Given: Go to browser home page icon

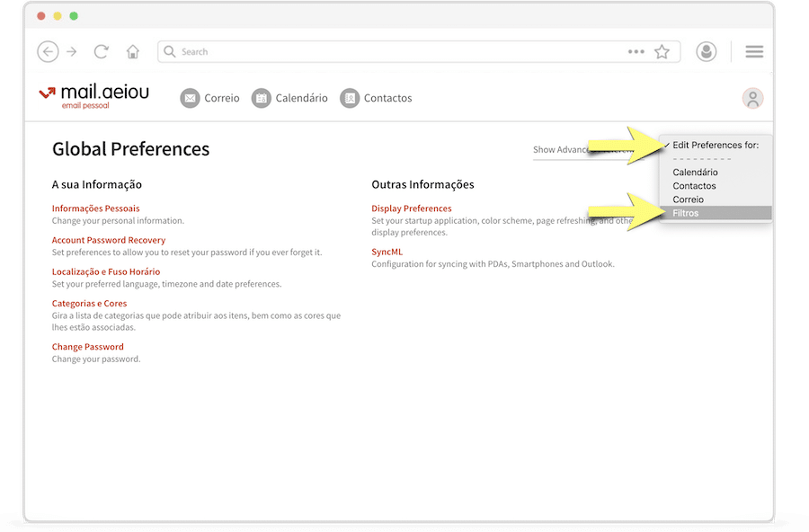Looking at the screenshot, I should [x=133, y=52].
